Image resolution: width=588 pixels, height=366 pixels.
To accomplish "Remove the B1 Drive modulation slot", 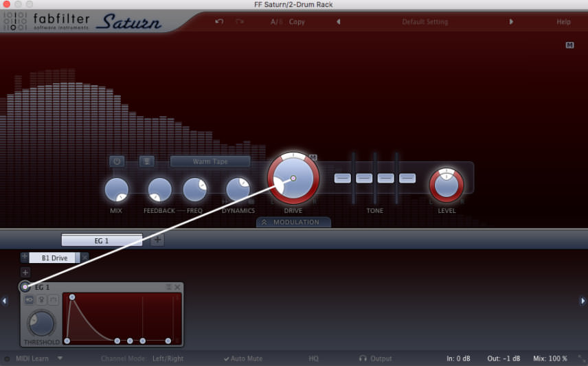I will tap(84, 258).
